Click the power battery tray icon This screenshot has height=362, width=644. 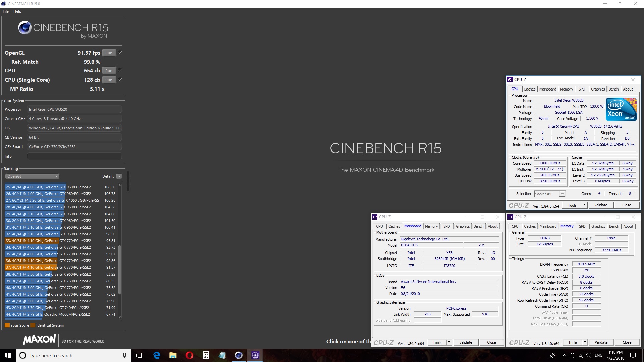click(573, 355)
